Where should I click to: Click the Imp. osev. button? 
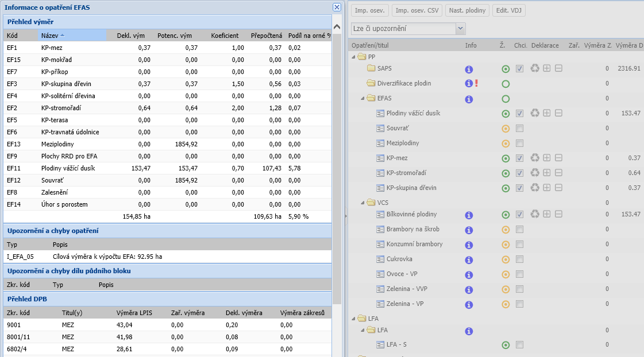click(x=369, y=10)
